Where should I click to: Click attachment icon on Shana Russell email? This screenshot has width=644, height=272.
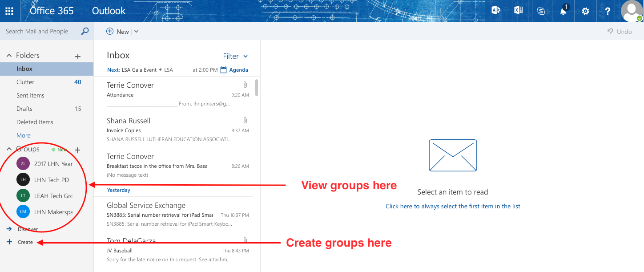pos(245,120)
